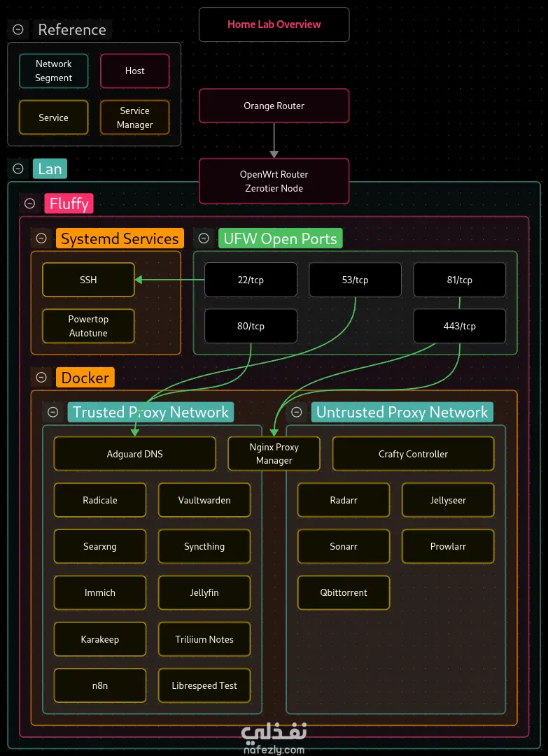Screen dimensions: 548x756
Task: Select the 81/tcp port node
Action: click(459, 280)
